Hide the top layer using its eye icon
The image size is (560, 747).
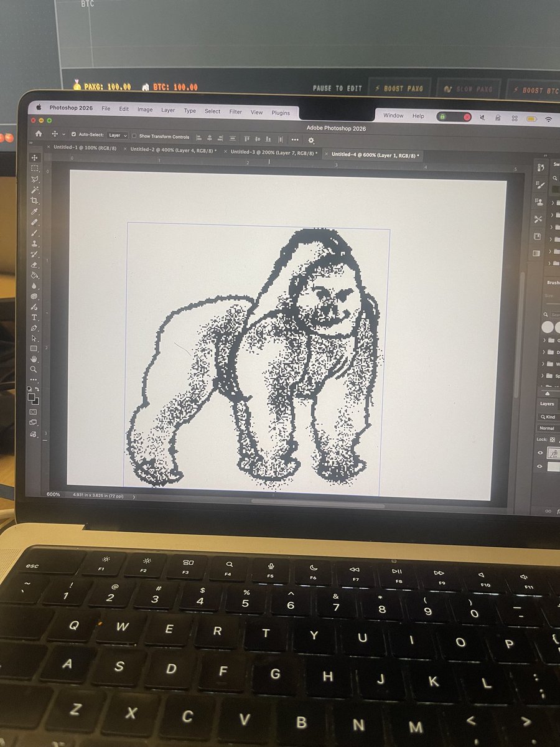tap(540, 453)
